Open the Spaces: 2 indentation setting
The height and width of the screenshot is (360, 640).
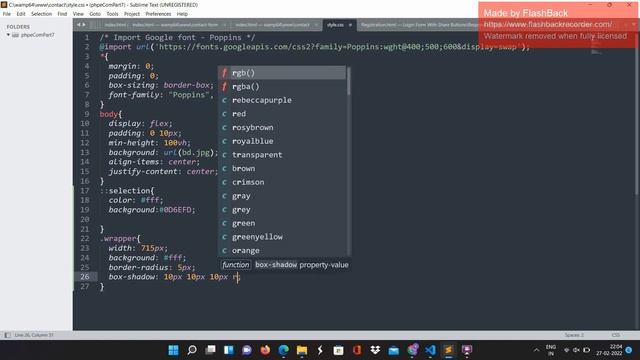click(x=574, y=335)
